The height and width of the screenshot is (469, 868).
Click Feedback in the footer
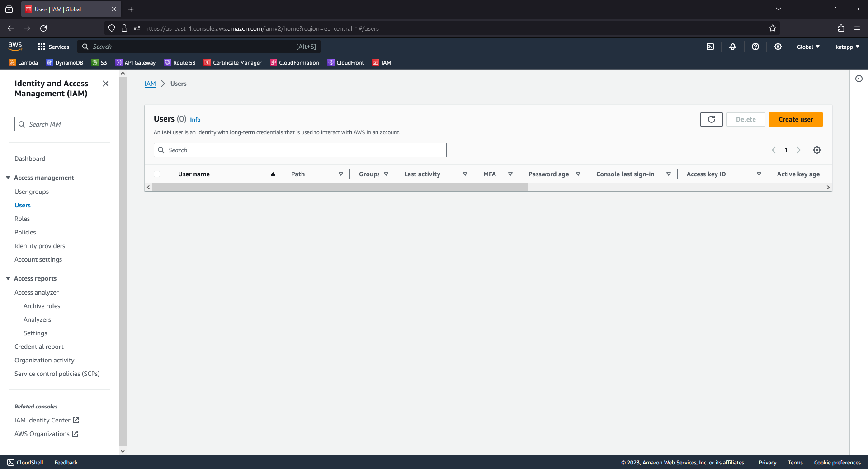[66, 462]
